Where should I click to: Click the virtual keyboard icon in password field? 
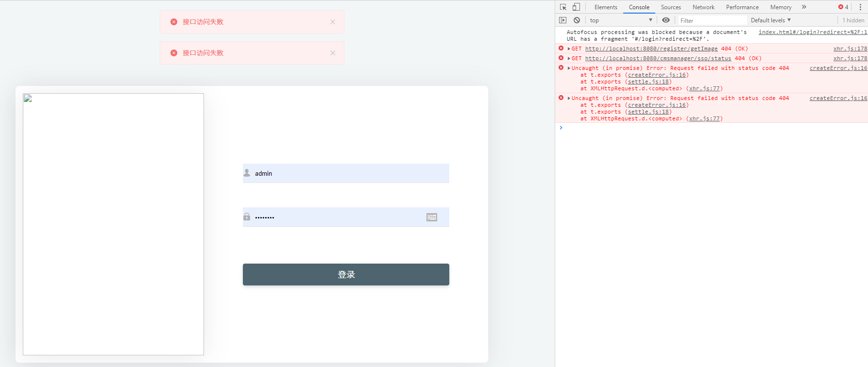432,217
